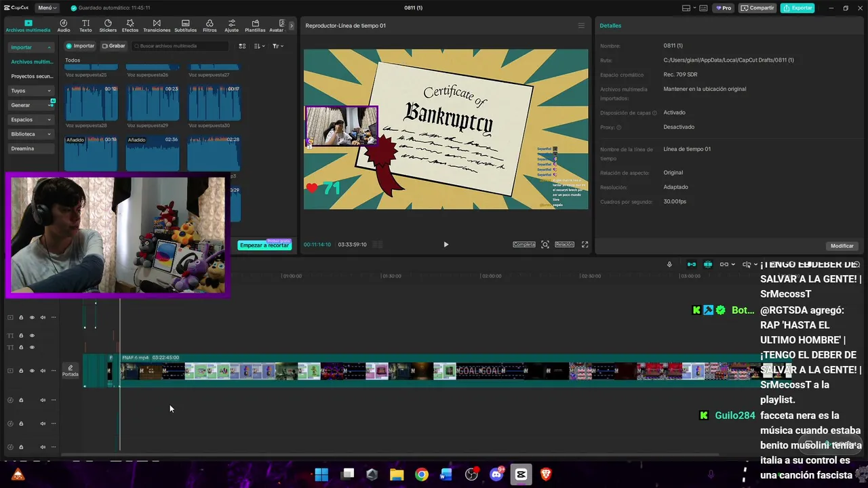Open the Subtítulos tab
This screenshot has height=488, width=868.
(x=185, y=26)
